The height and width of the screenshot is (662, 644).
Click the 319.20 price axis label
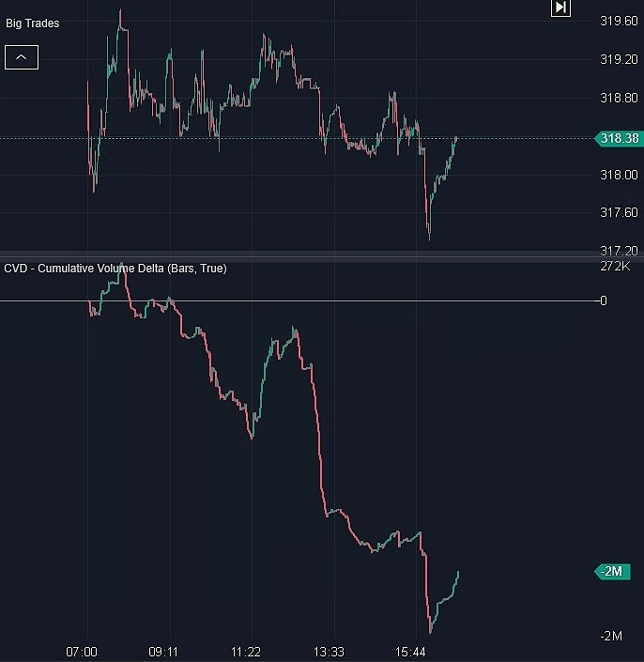coord(618,59)
